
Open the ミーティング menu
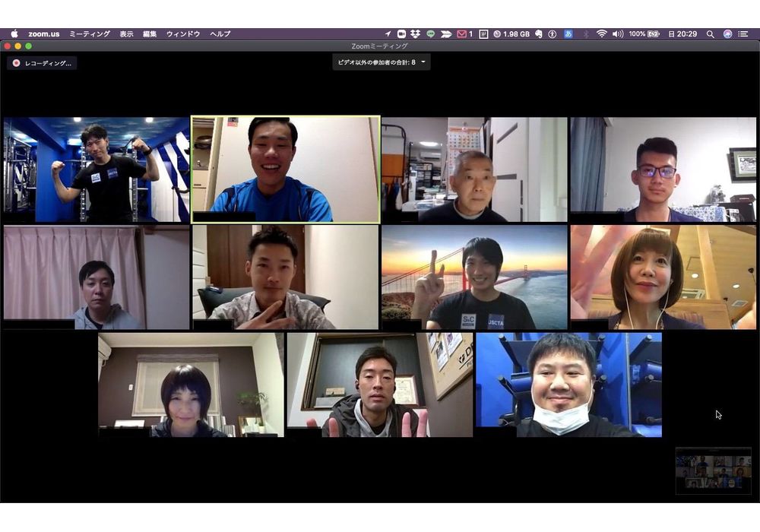pos(90,34)
